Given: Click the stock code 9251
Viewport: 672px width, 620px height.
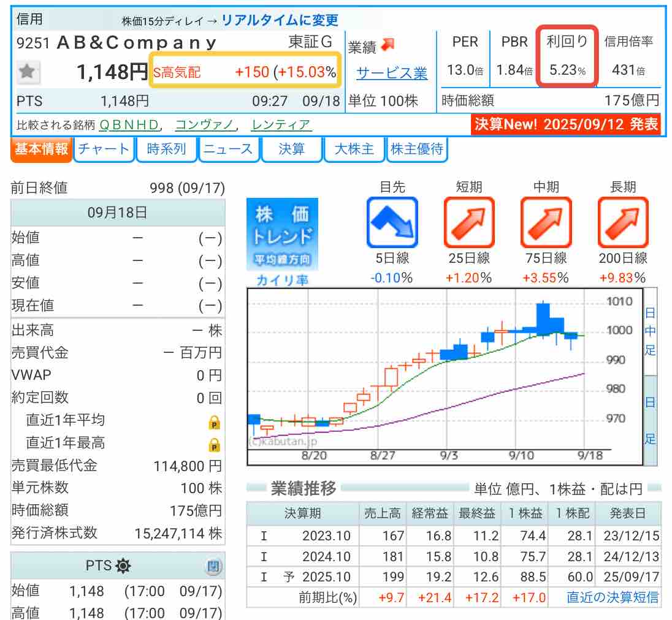Looking at the screenshot, I should pos(33,43).
